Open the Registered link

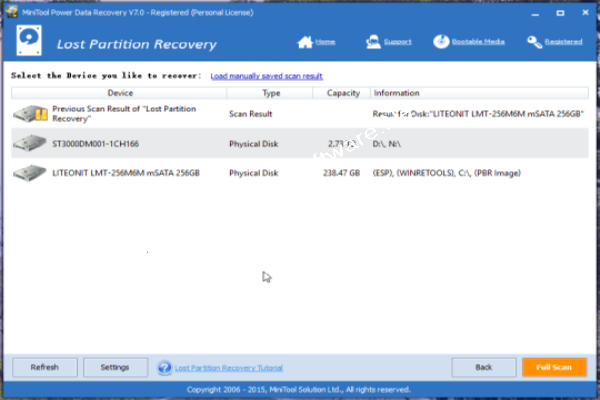coord(563,42)
